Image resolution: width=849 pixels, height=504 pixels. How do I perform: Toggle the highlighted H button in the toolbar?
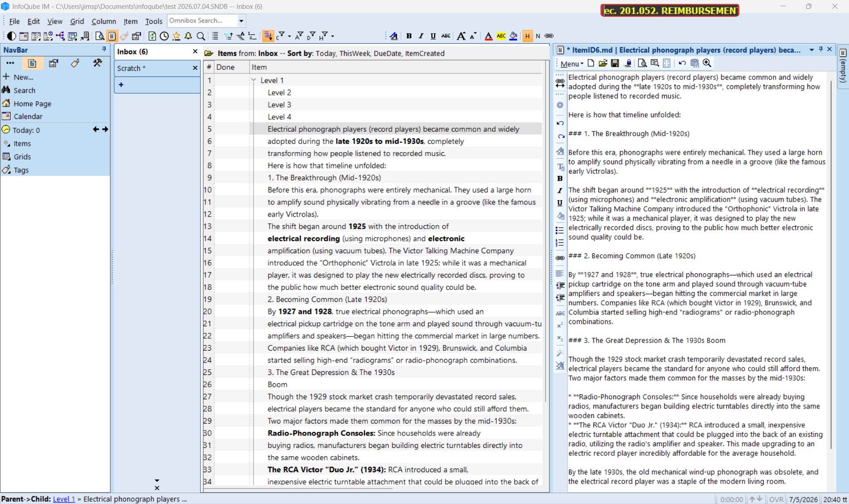pyautogui.click(x=527, y=36)
